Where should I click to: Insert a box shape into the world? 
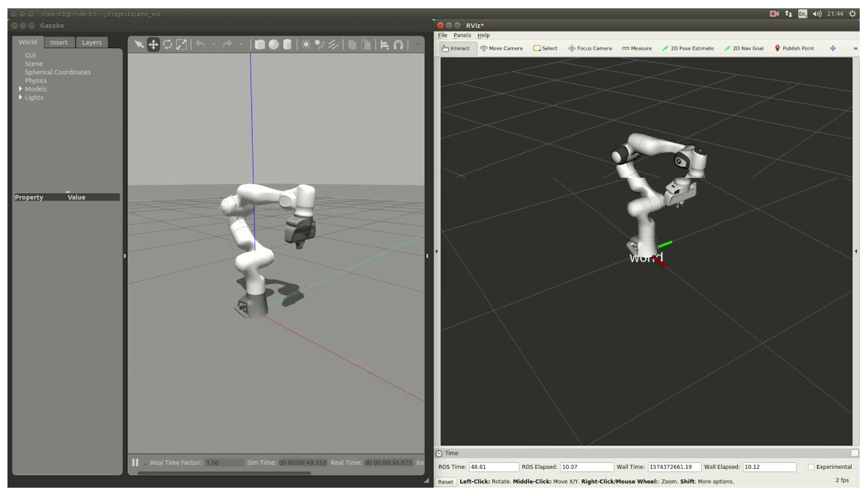click(260, 45)
